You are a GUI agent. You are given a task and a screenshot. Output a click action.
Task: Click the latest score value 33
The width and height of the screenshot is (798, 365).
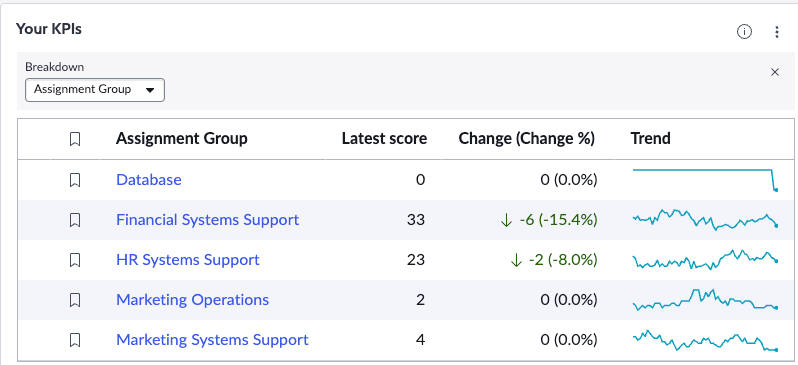click(x=416, y=220)
